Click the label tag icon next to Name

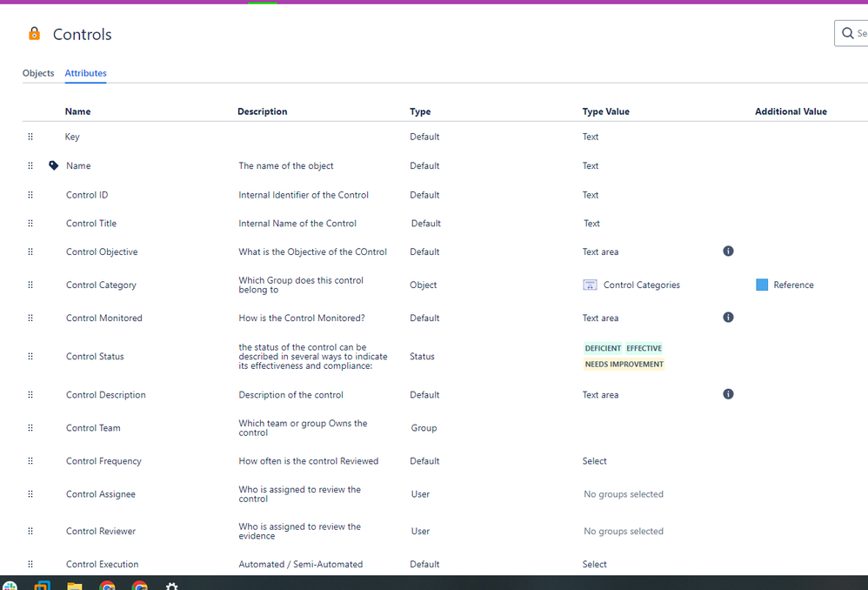53,164
